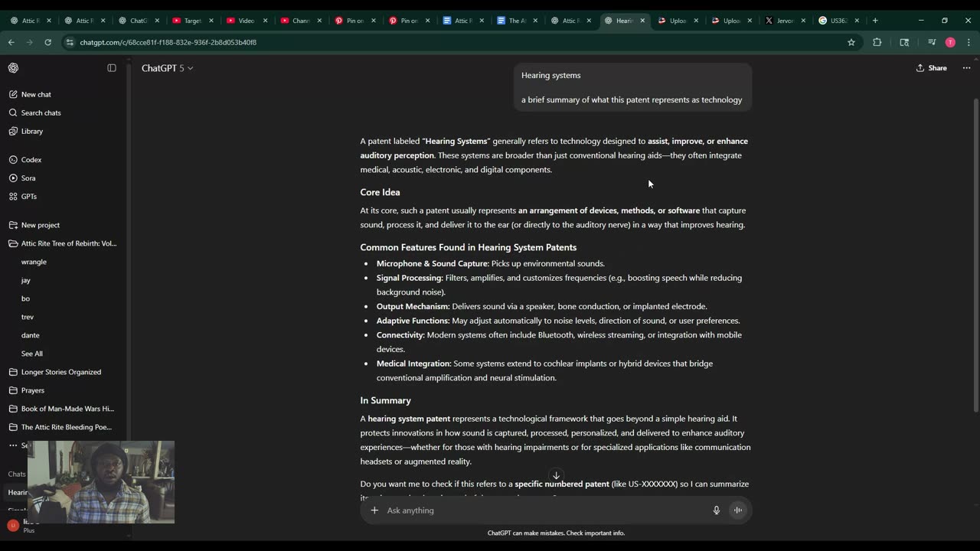Share this conversation
The image size is (980, 551).
click(x=932, y=68)
